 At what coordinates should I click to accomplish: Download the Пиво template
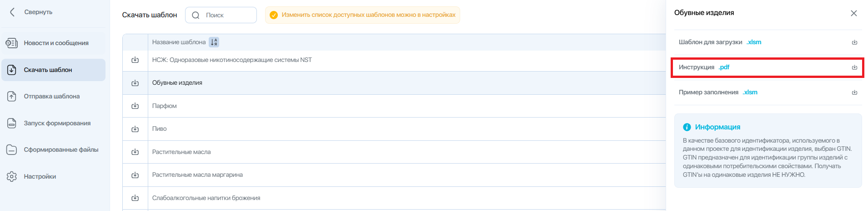click(135, 129)
